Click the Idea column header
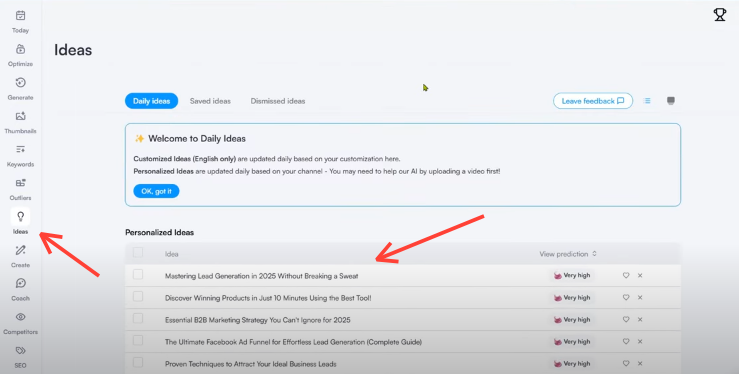The width and height of the screenshot is (739, 374). pos(172,254)
